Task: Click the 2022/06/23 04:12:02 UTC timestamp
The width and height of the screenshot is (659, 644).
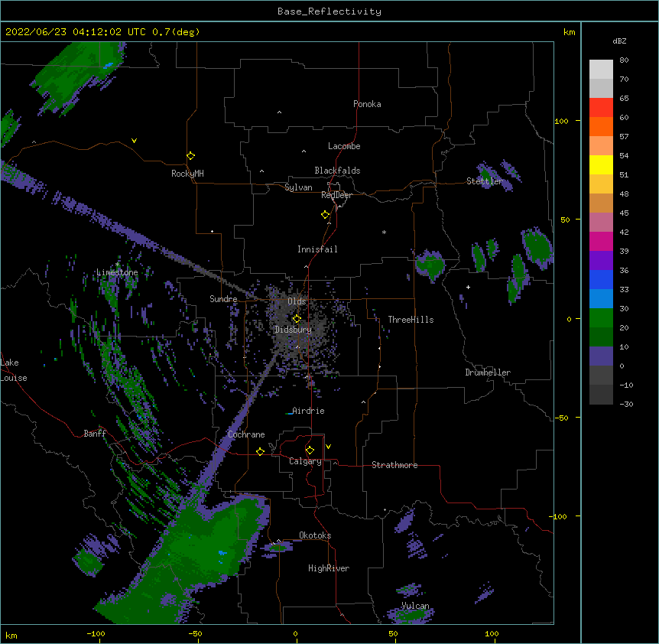Action: coord(76,32)
